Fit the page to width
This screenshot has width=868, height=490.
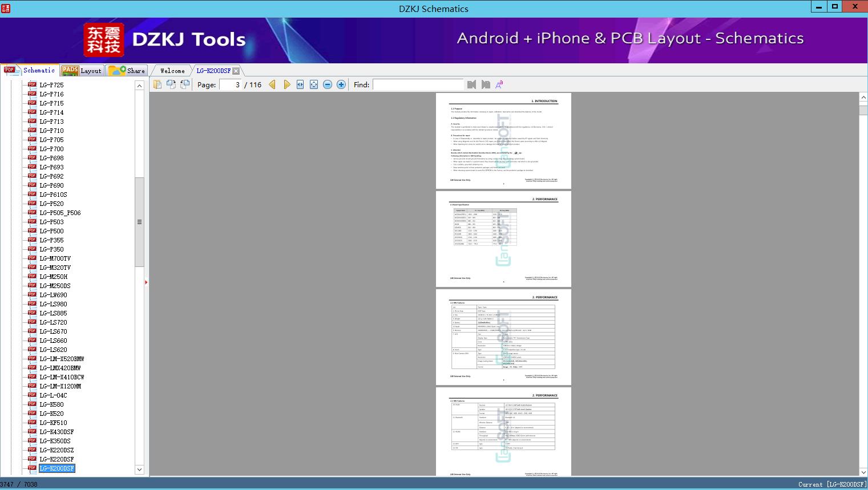pyautogui.click(x=300, y=84)
